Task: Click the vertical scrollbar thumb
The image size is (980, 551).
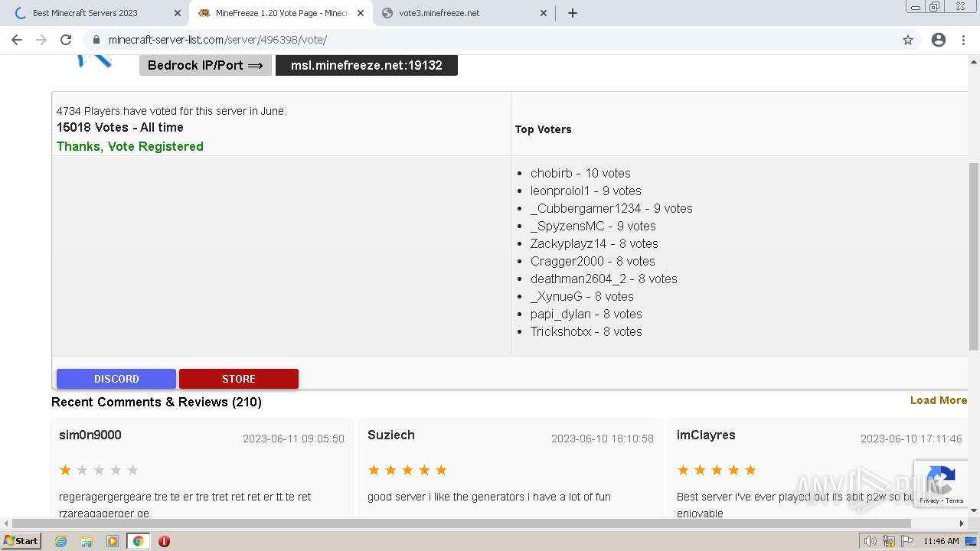Action: tap(974, 256)
